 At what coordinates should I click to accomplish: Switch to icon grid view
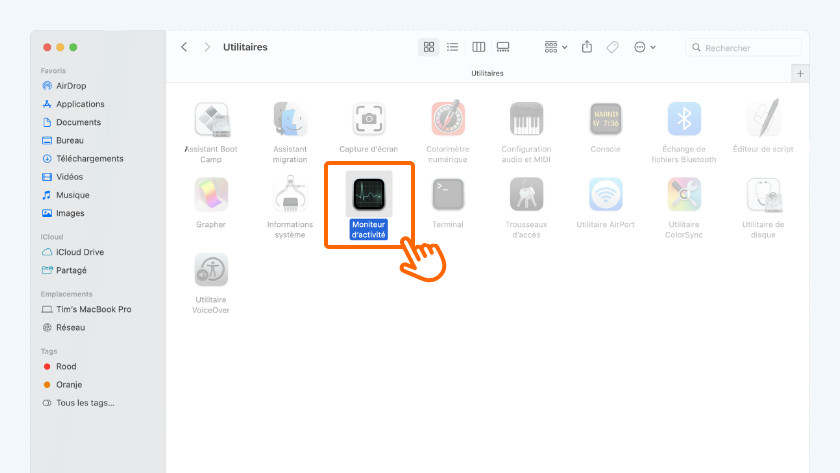point(429,47)
